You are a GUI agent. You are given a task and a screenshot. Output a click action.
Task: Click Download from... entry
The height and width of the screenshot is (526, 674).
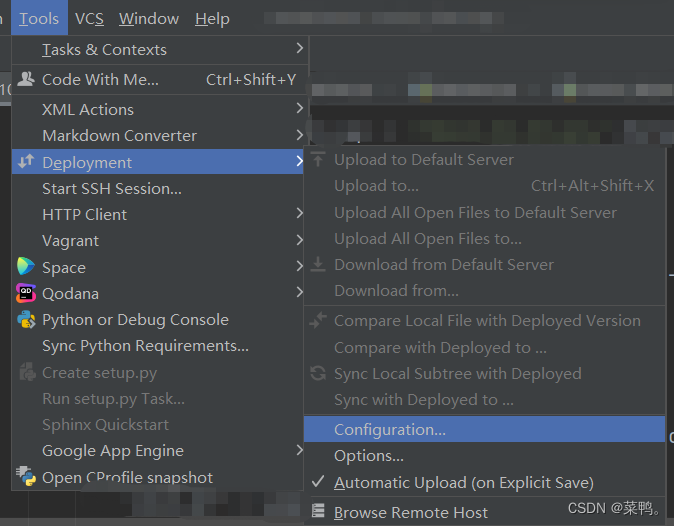[484, 291]
